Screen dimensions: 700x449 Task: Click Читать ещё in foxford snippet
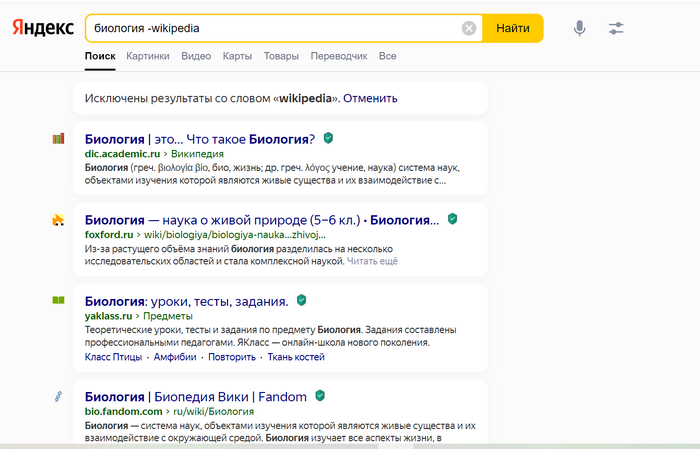point(372,261)
